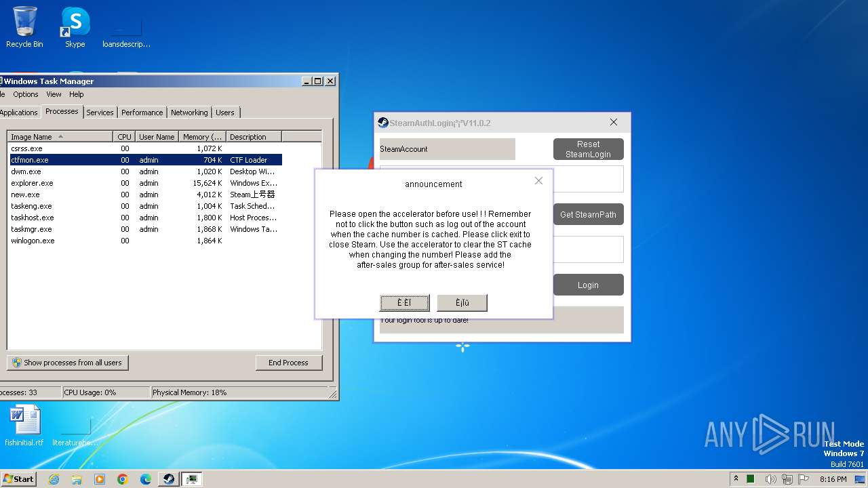Screen dimensions: 868x488
Task: Switch to Applications tab
Action: 18,113
